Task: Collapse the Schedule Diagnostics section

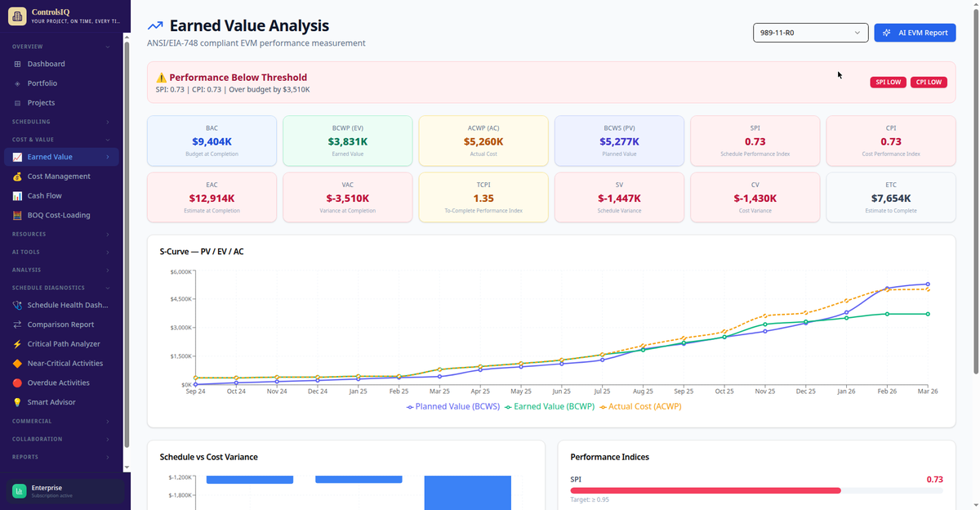Action: point(61,288)
